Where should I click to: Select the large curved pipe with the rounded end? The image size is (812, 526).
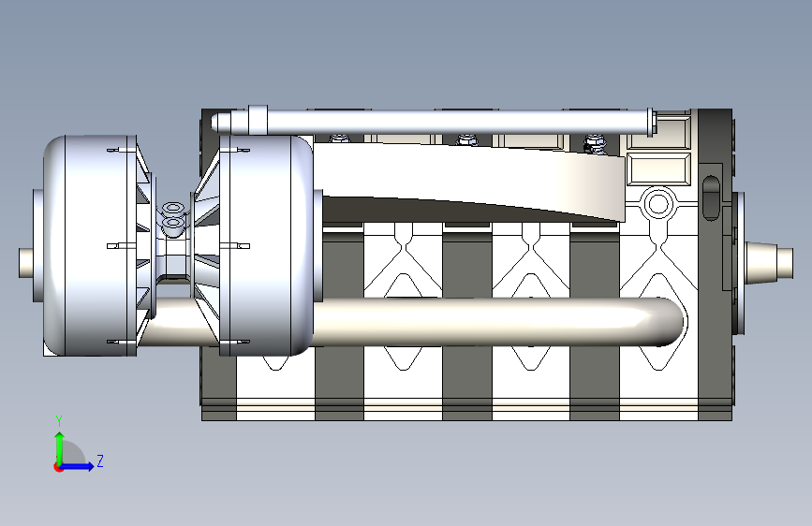click(414, 322)
